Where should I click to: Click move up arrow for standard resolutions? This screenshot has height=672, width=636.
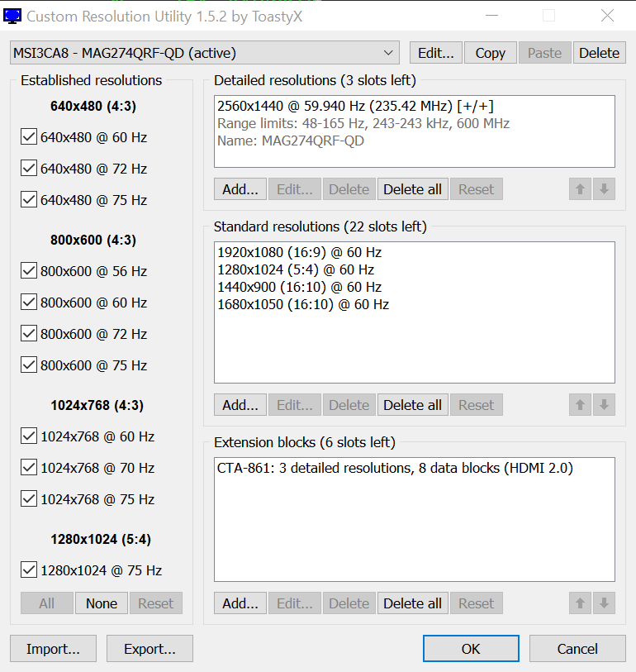click(x=581, y=405)
